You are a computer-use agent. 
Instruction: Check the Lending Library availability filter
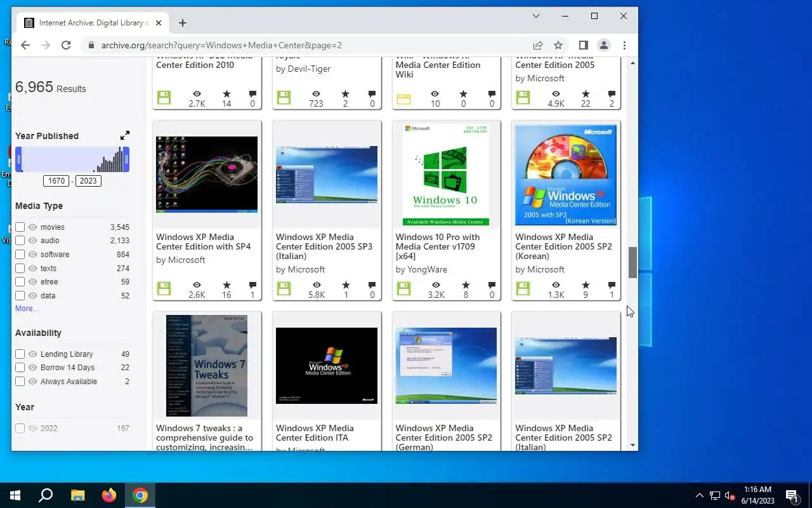[x=20, y=354]
